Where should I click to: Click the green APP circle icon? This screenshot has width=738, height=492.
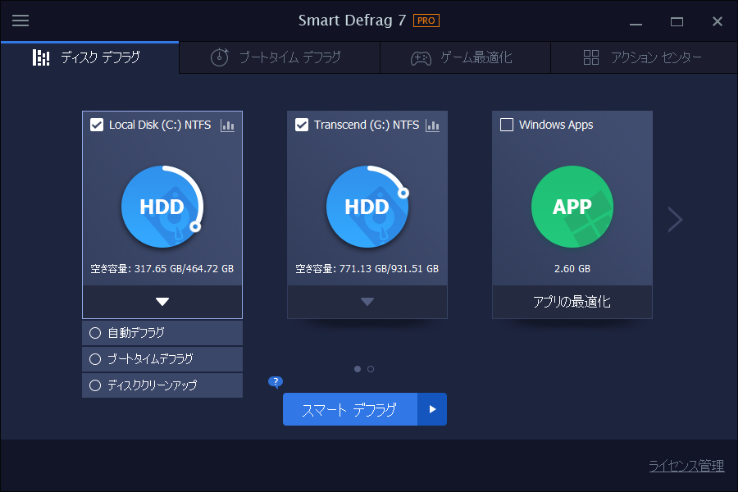click(x=572, y=207)
